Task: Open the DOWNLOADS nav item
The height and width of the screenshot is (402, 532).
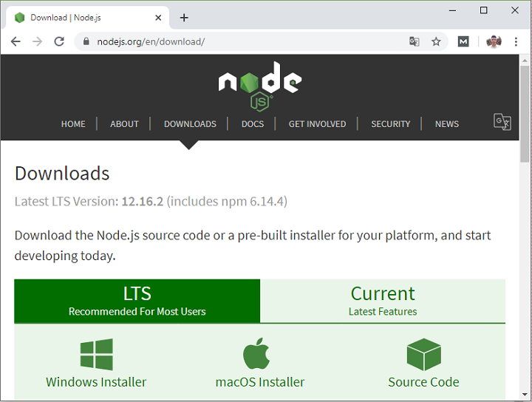Action: (190, 124)
